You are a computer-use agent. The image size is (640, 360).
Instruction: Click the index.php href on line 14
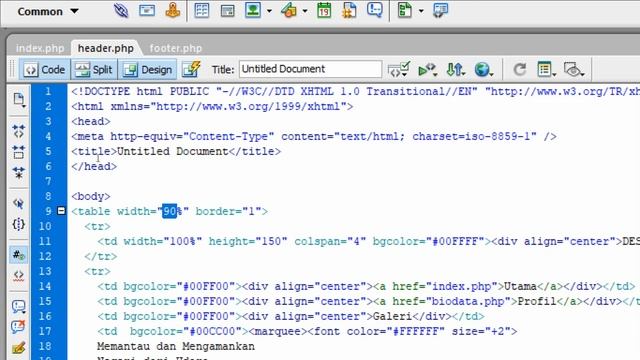(461, 287)
